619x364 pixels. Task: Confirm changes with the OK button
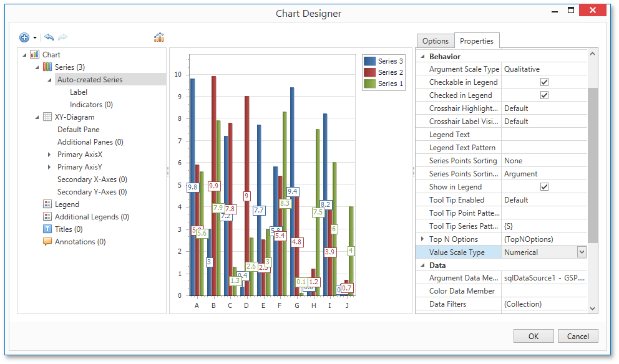[534, 336]
